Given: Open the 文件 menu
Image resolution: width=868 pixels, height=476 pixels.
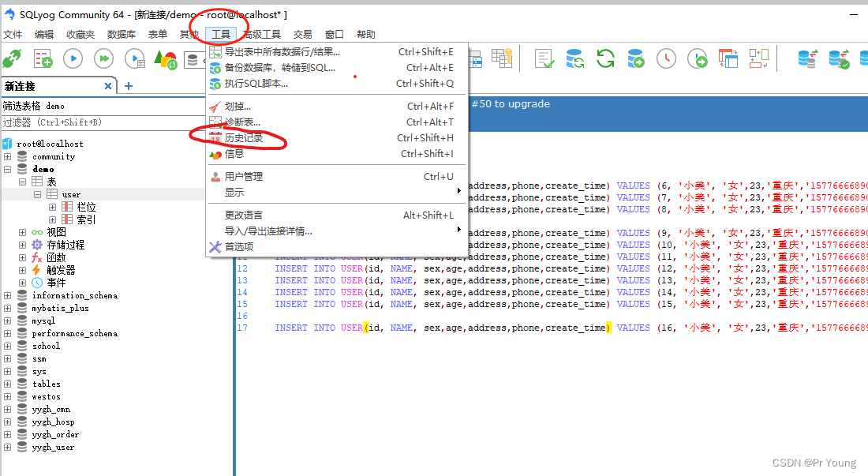Looking at the screenshot, I should point(12,34).
